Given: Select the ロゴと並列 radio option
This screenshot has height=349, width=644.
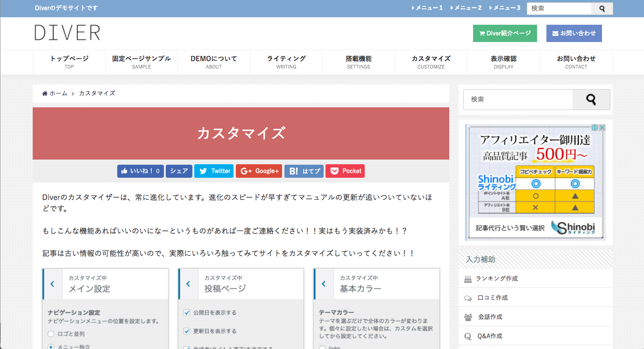Looking at the screenshot, I should pos(51,334).
